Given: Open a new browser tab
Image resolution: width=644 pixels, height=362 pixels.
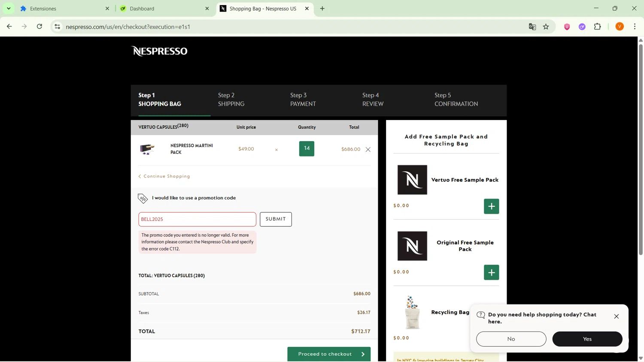Looking at the screenshot, I should (x=322, y=9).
